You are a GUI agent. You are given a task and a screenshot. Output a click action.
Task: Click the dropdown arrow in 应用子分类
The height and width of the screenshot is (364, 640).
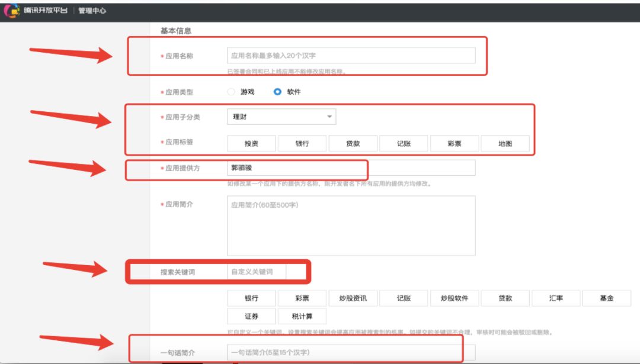[x=329, y=117]
